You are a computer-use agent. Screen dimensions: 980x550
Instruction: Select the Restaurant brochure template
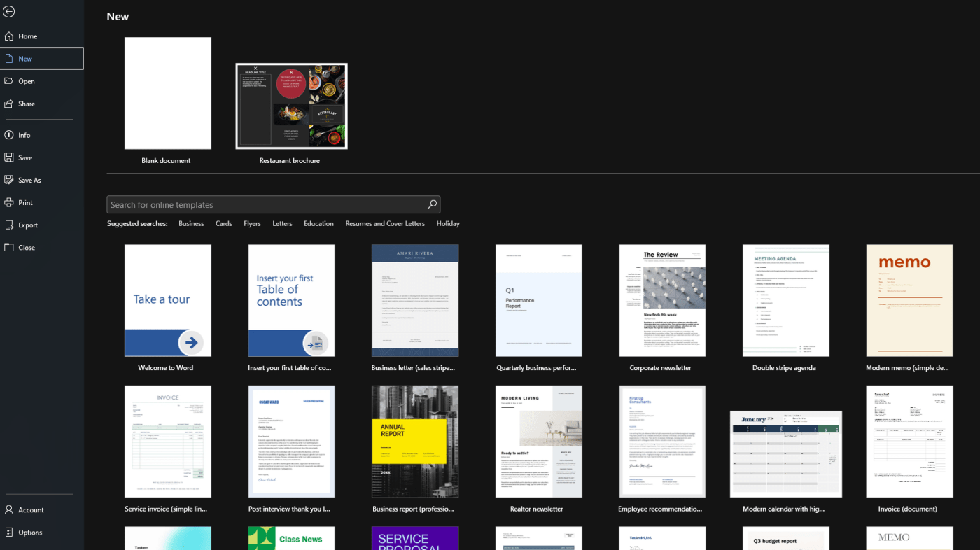click(291, 106)
